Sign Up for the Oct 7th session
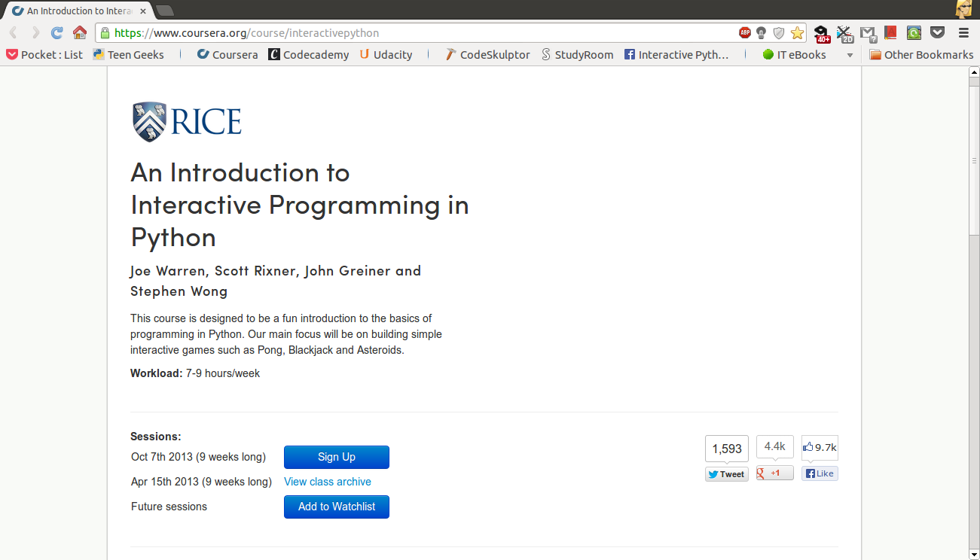 click(337, 457)
